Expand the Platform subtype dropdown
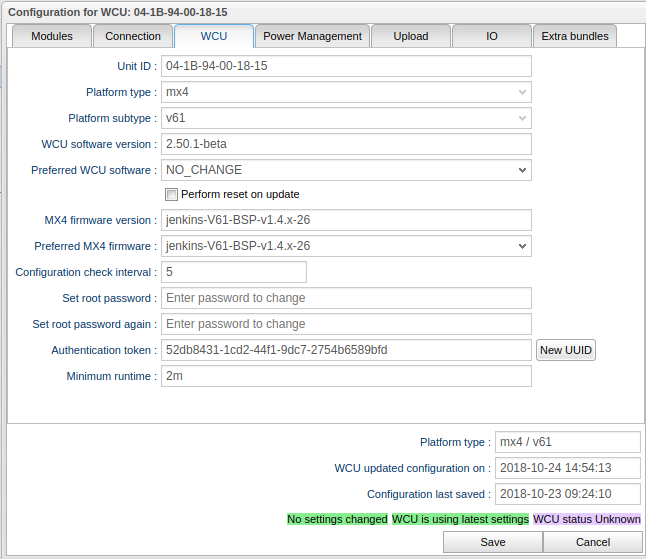646x559 pixels. (345, 118)
